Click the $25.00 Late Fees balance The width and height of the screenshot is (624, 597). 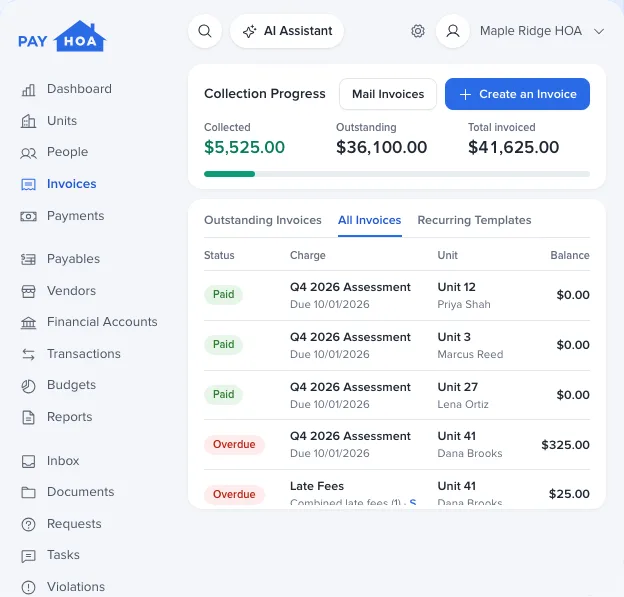click(569, 494)
